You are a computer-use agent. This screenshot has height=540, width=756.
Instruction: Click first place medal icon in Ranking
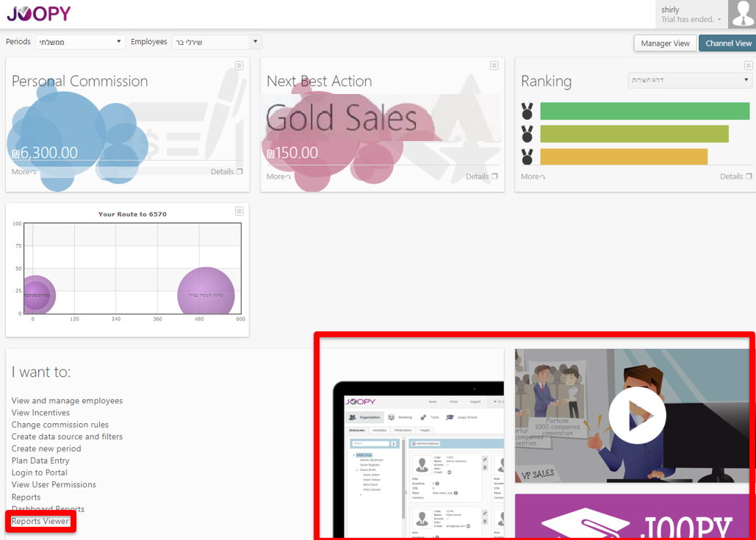click(x=527, y=111)
